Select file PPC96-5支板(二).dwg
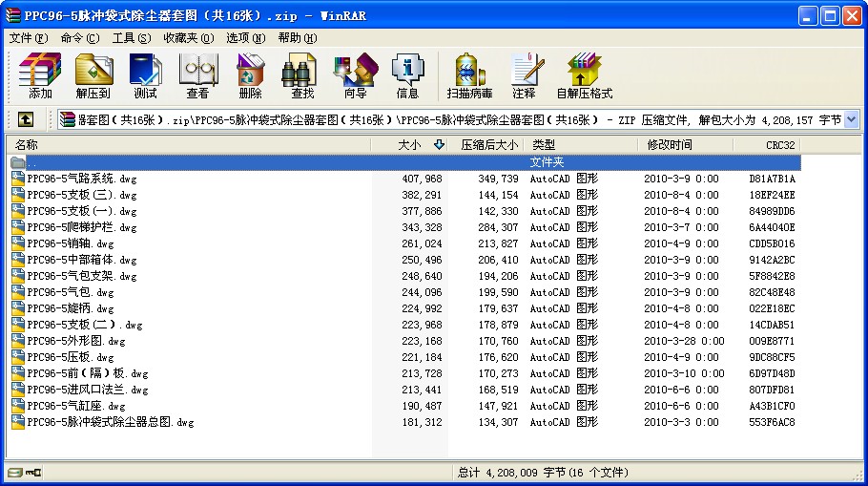The image size is (868, 486). [x=85, y=325]
